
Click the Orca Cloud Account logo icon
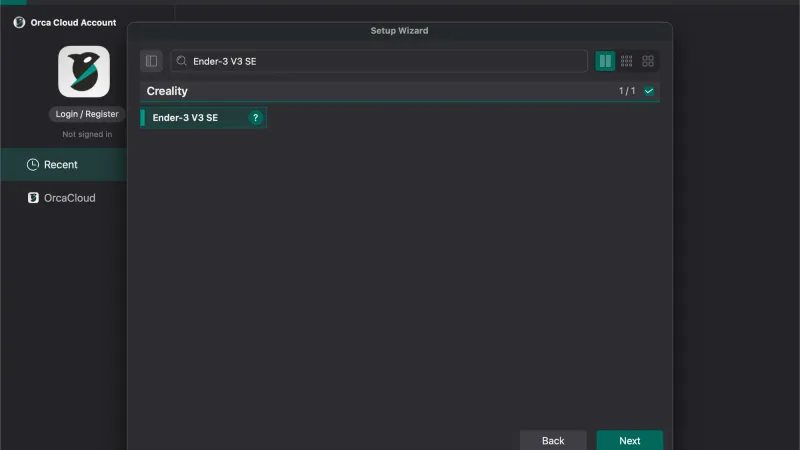[x=19, y=22]
